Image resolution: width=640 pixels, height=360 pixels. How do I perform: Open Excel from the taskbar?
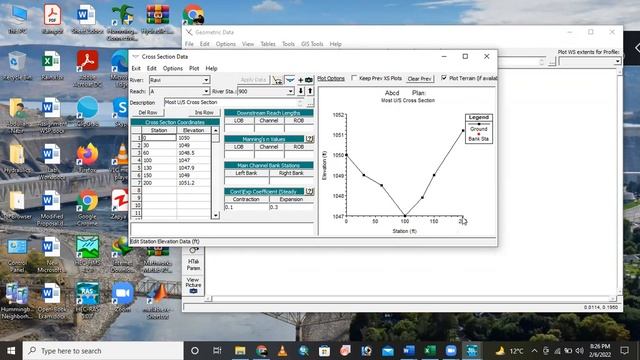click(x=430, y=351)
